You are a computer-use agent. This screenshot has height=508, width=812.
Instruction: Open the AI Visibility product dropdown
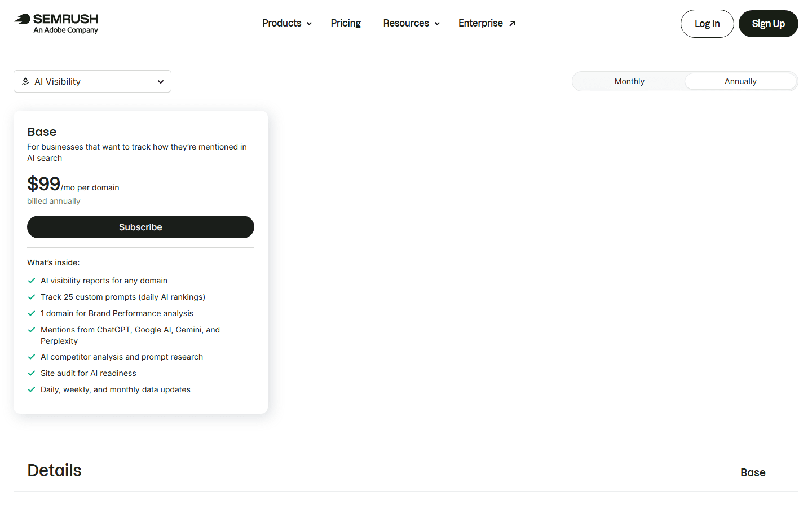pyautogui.click(x=92, y=81)
